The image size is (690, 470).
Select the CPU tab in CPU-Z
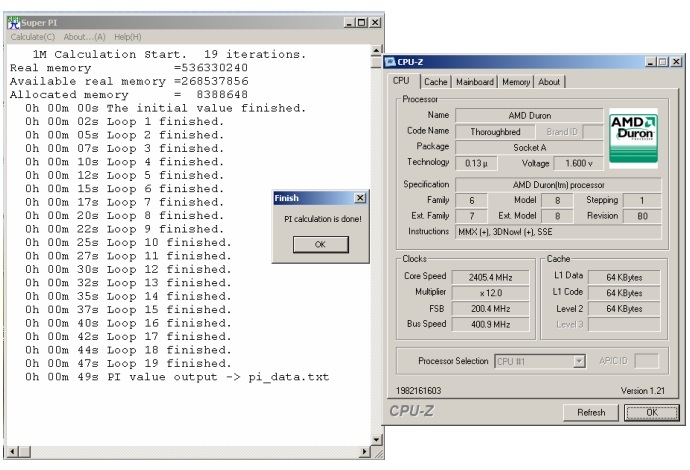[401, 81]
